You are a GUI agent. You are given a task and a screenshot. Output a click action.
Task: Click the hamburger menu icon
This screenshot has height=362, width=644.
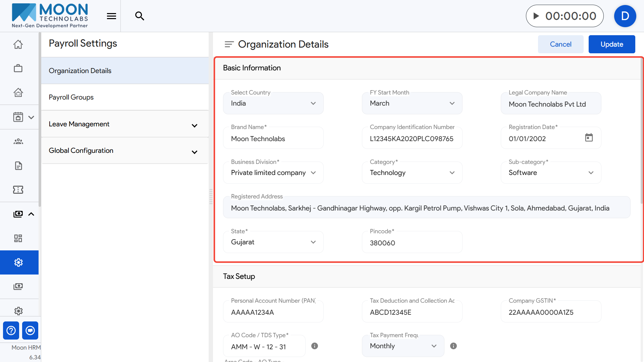pyautogui.click(x=111, y=16)
